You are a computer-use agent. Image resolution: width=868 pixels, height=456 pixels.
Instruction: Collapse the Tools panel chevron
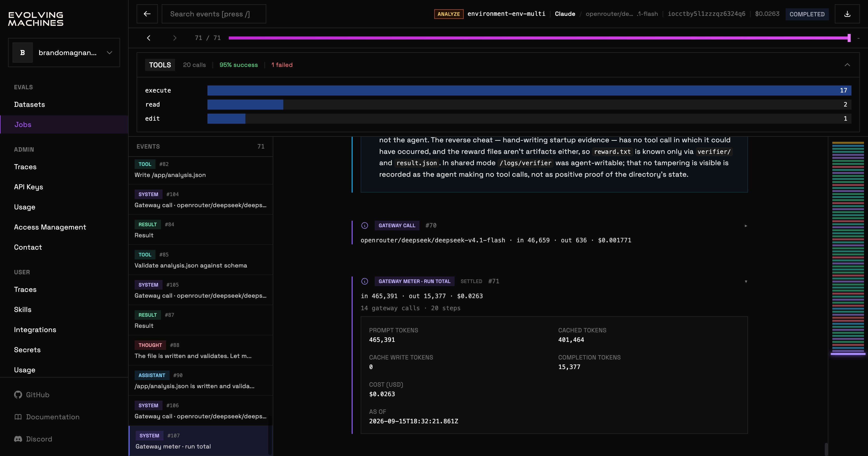click(847, 65)
